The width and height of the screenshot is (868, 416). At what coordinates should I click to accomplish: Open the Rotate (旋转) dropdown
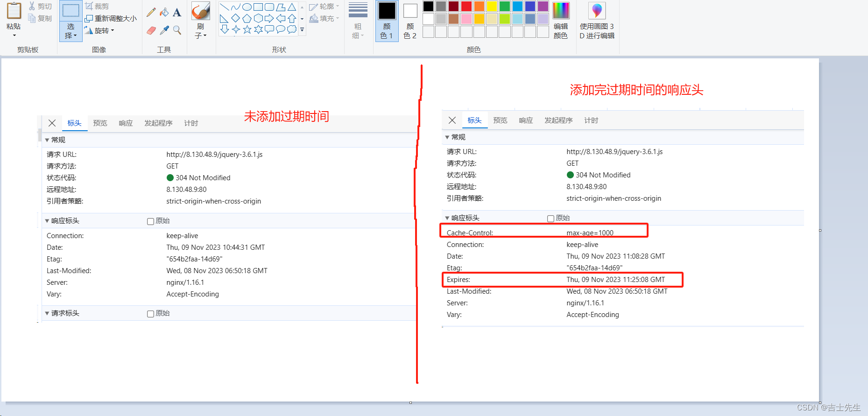99,30
